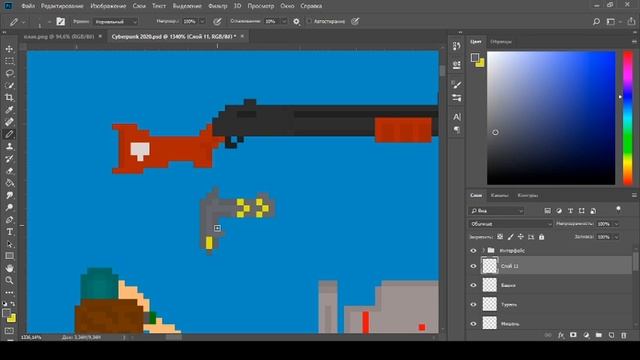
Task: Open the Фильтр menu
Action: tap(218, 6)
